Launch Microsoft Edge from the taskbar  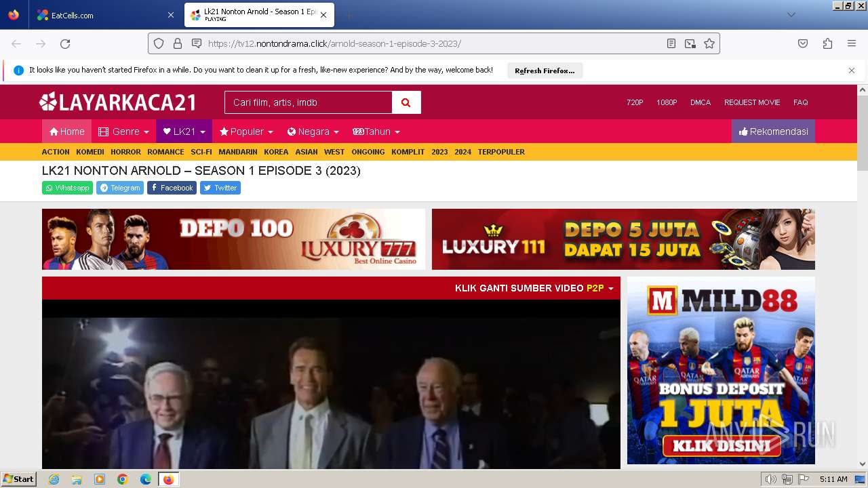146,479
